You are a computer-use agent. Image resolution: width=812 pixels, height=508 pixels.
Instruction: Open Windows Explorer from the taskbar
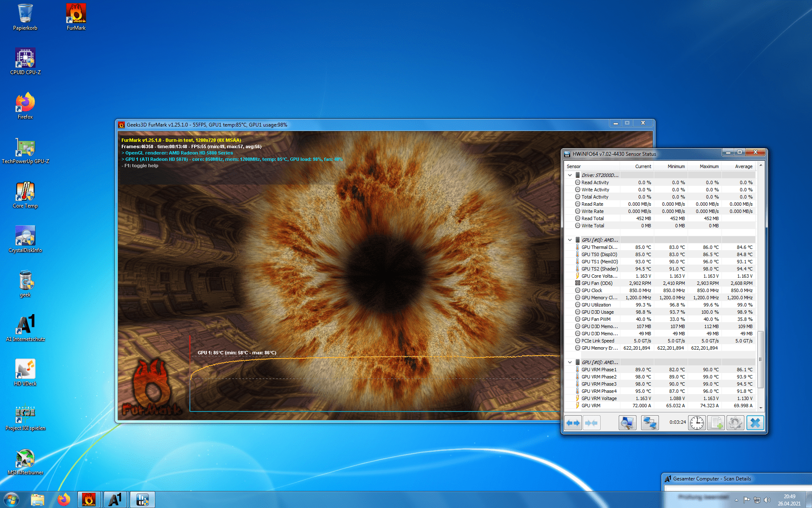(x=37, y=500)
